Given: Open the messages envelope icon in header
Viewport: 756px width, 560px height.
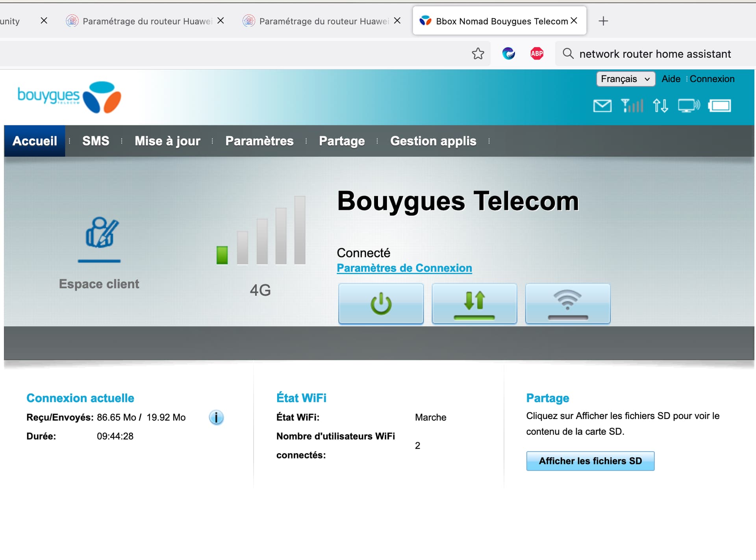Looking at the screenshot, I should (602, 106).
